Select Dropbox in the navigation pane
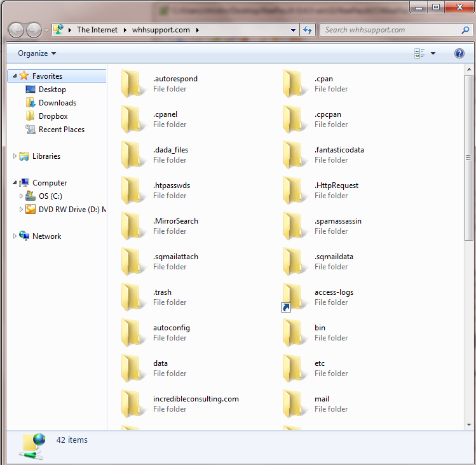The image size is (476, 465). [53, 116]
